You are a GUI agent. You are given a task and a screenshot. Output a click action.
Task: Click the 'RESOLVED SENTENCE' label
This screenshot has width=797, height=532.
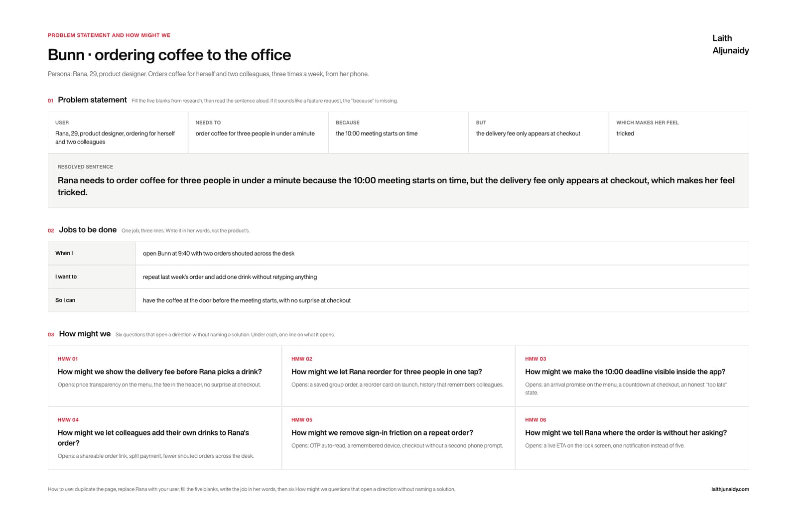pyautogui.click(x=85, y=167)
